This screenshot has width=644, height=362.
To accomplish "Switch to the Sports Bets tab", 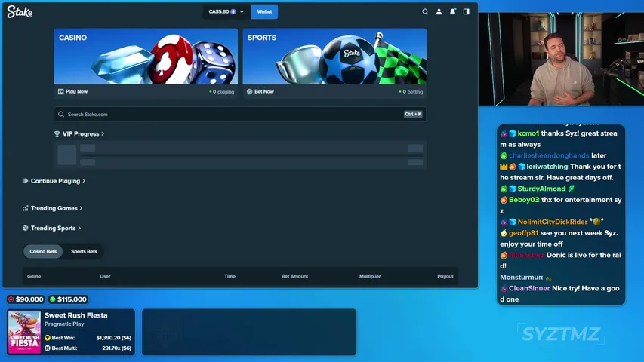I will (84, 251).
